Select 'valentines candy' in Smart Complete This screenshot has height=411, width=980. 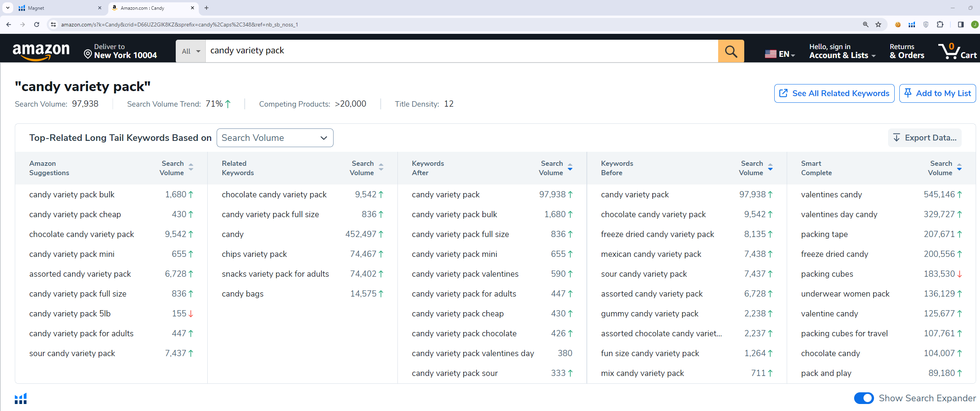pos(831,194)
